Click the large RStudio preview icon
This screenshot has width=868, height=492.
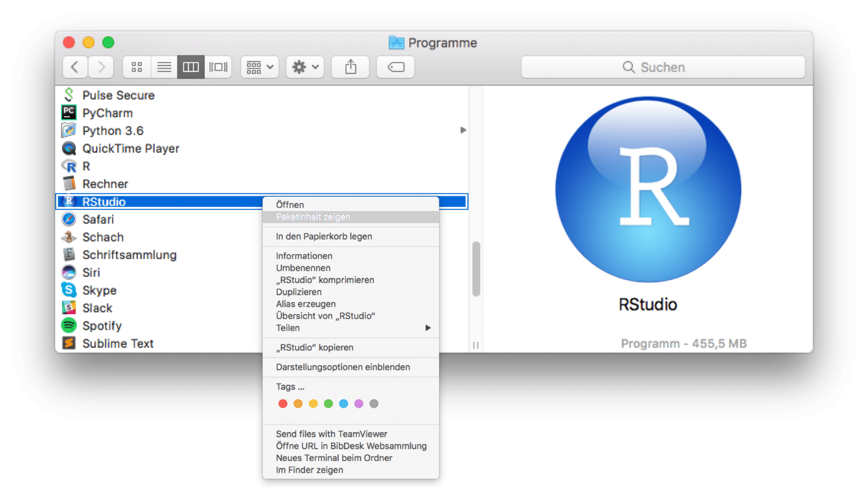point(648,189)
